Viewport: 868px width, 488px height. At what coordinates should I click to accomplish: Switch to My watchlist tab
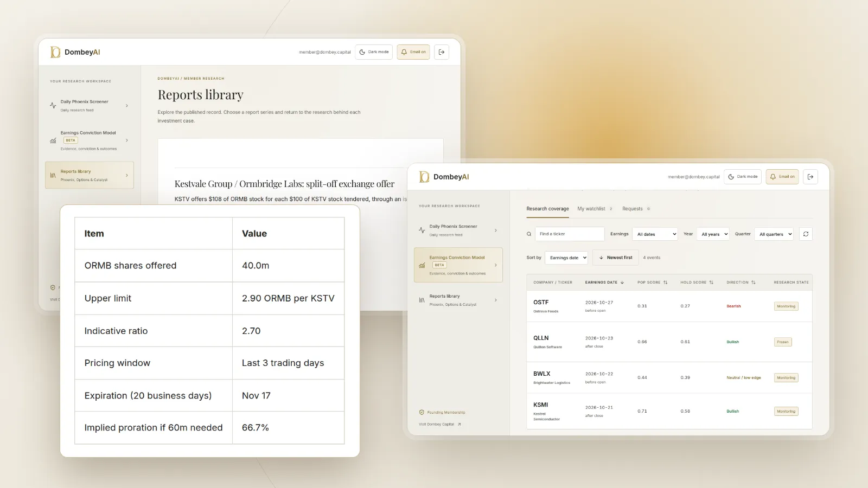[595, 209]
